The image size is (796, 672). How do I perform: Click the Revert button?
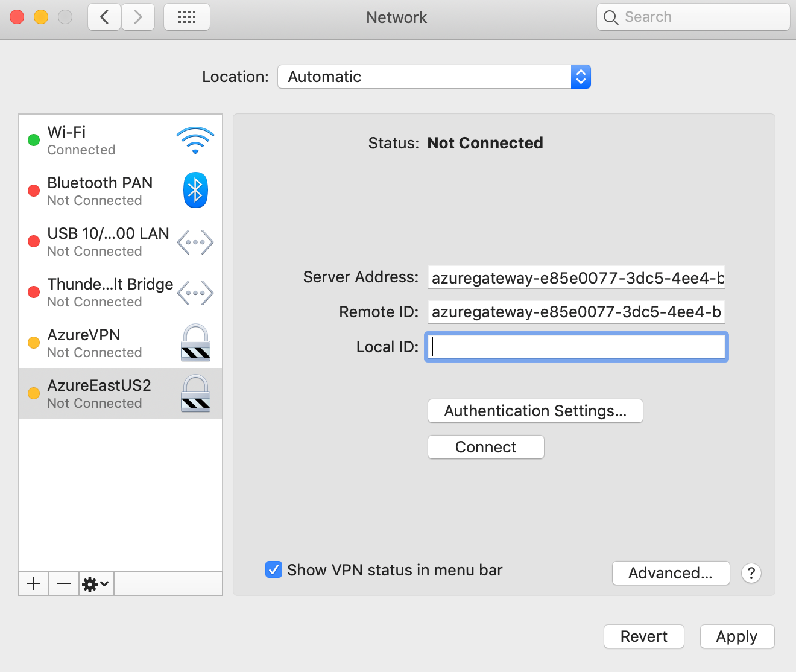click(644, 636)
